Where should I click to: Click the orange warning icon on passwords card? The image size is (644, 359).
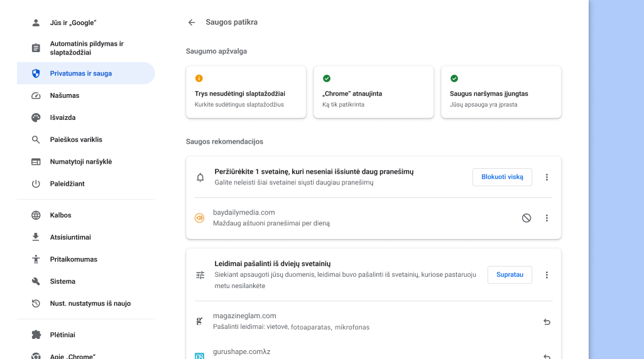point(199,78)
